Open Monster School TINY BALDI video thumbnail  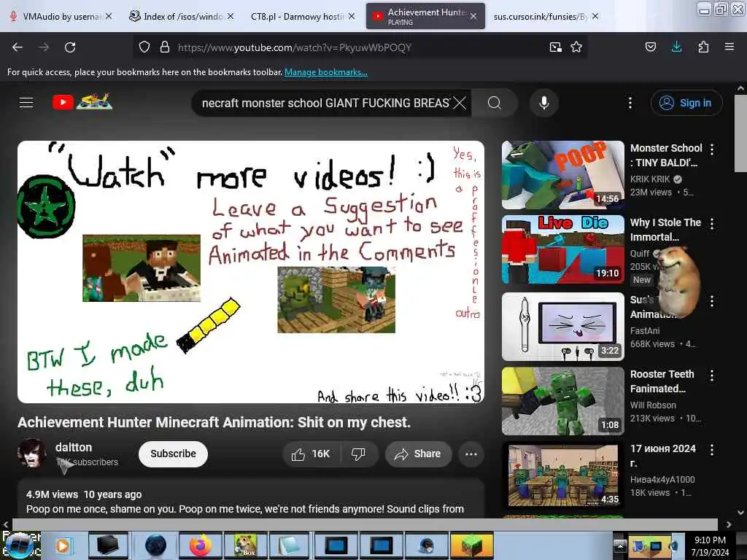click(x=562, y=175)
